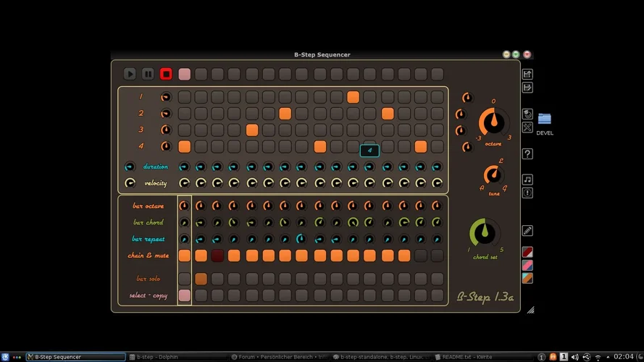Click the pink highlighted step indicator in top row
Image resolution: width=644 pixels, height=362 pixels.
(x=185, y=74)
